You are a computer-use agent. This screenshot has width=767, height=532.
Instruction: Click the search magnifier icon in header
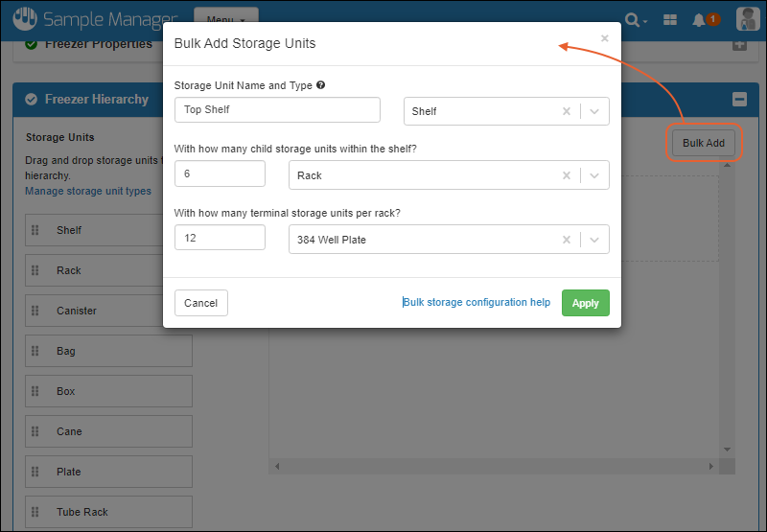pos(633,19)
